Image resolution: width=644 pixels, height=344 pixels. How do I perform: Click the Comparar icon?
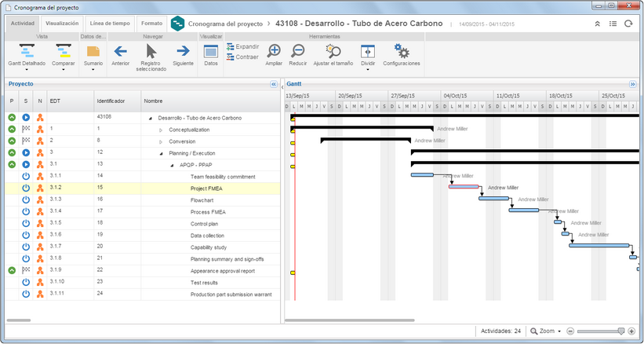[x=64, y=52]
